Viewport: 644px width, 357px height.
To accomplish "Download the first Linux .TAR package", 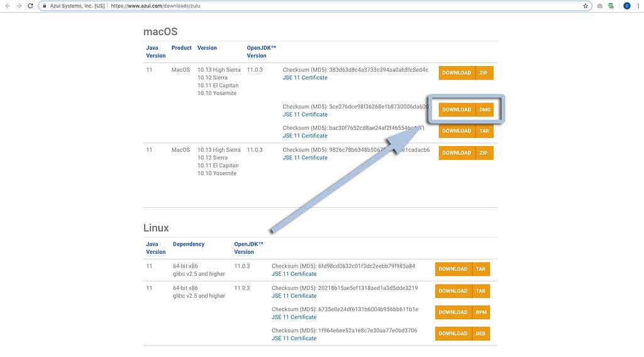I will coord(462,269).
